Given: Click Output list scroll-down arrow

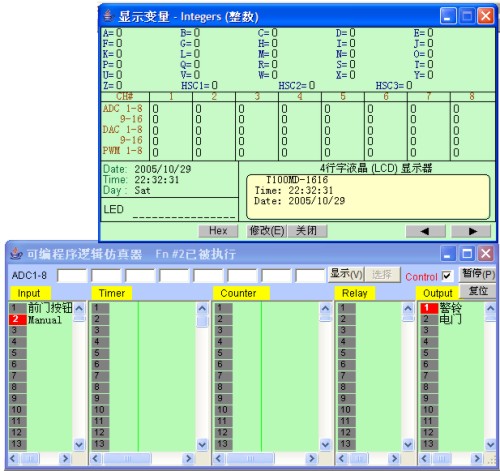Looking at the screenshot, I should tap(490, 444).
